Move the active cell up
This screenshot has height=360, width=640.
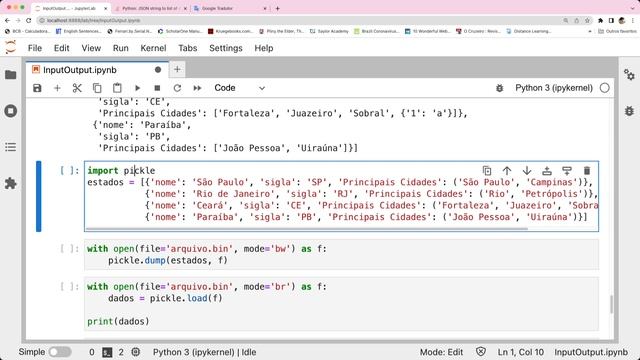point(507,171)
